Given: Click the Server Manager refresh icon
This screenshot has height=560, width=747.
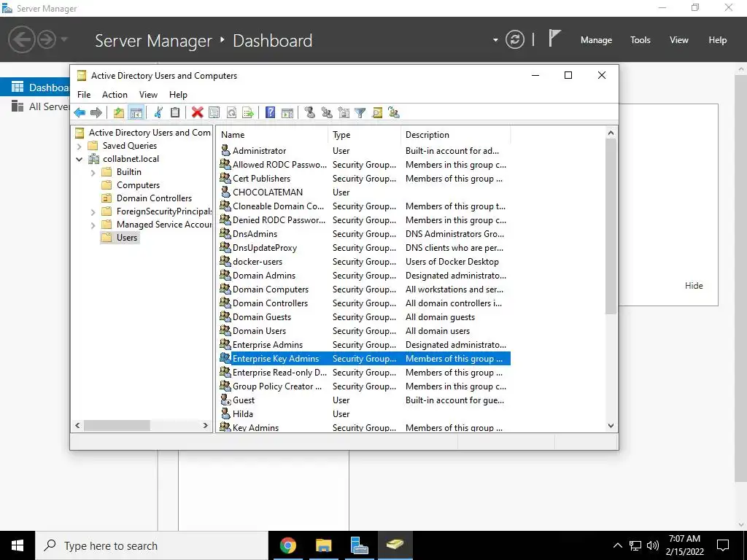Looking at the screenshot, I should tap(515, 39).
